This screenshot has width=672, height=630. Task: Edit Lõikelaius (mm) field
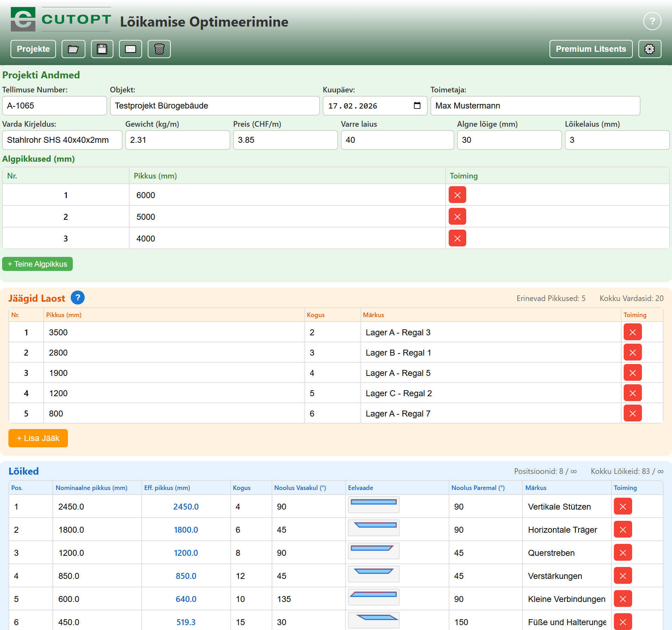pyautogui.click(x=617, y=140)
